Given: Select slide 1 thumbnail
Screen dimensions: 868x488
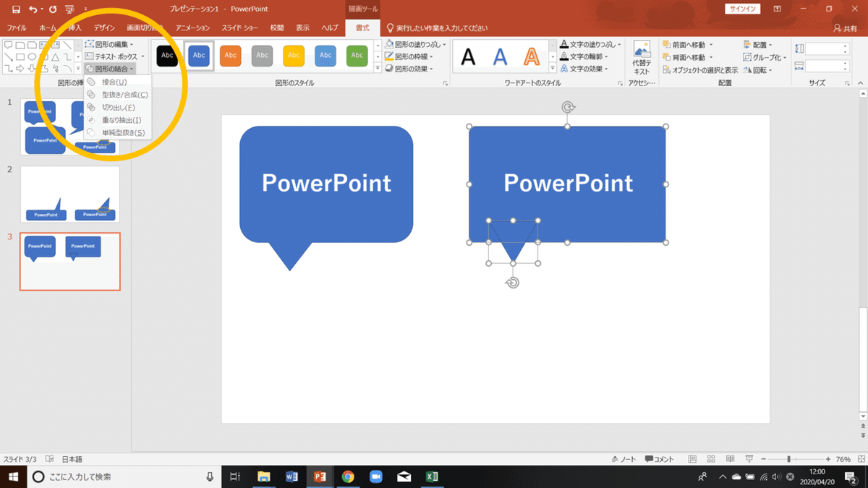Looking at the screenshot, I should tap(70, 127).
